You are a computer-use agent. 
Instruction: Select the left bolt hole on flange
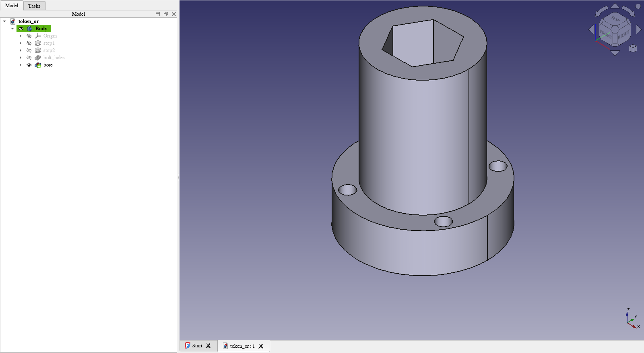tap(348, 190)
